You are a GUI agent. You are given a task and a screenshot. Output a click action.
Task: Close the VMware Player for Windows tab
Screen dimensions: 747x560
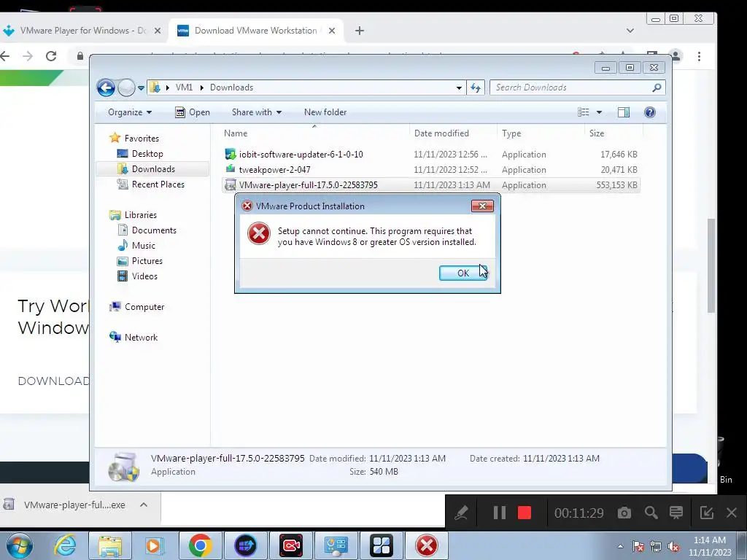click(x=158, y=31)
